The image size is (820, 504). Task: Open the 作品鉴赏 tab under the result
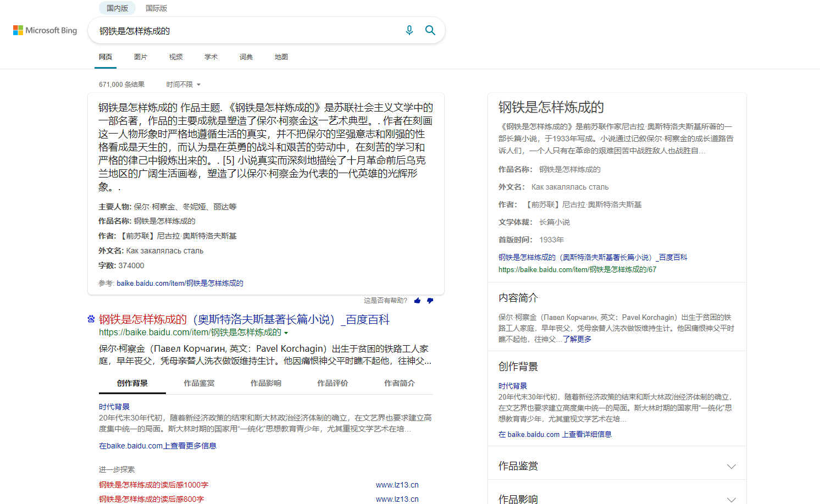coord(199,383)
